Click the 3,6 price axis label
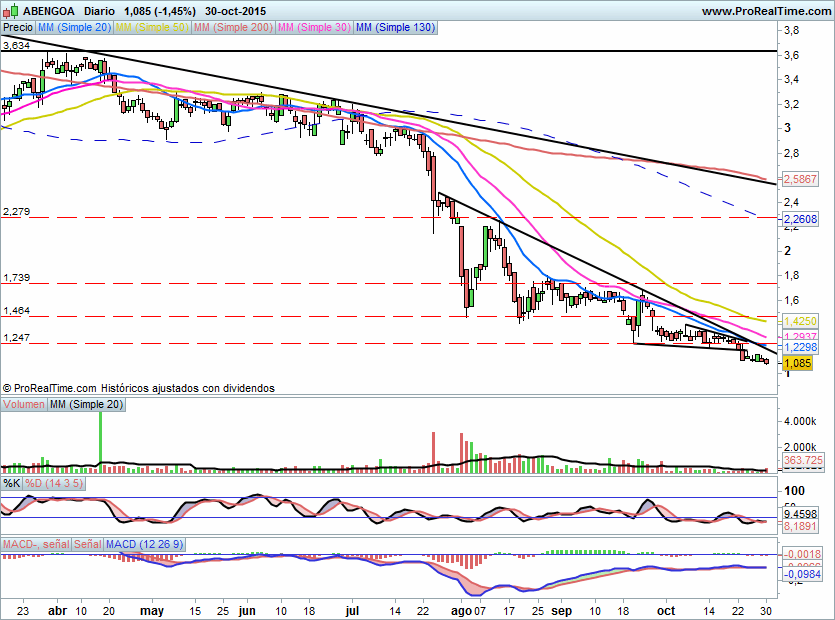 tap(791, 55)
